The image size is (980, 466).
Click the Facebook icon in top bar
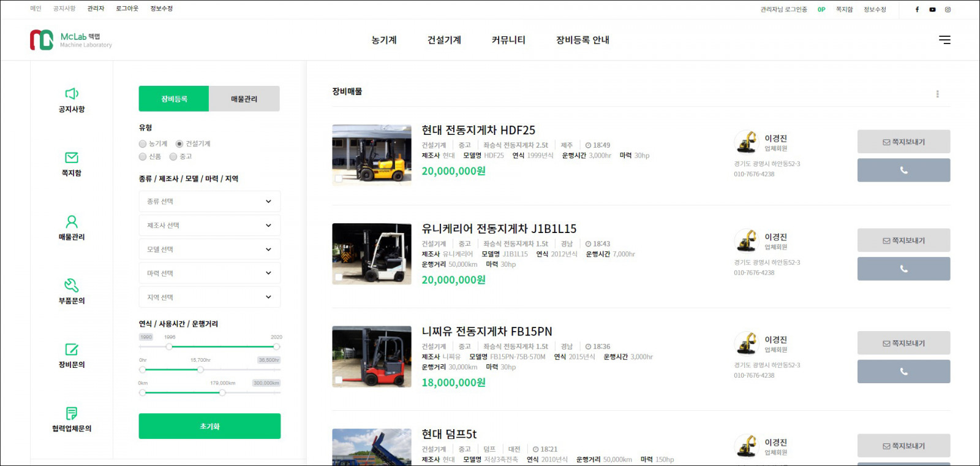[917, 9]
